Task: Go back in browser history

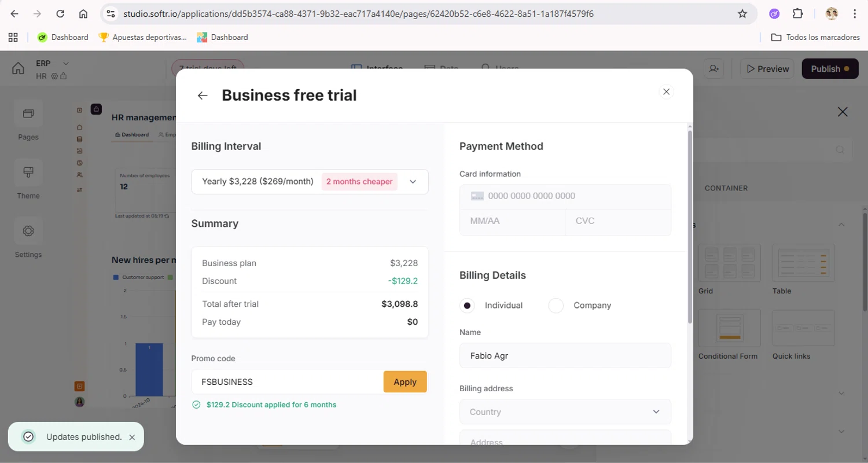Action: point(14,14)
